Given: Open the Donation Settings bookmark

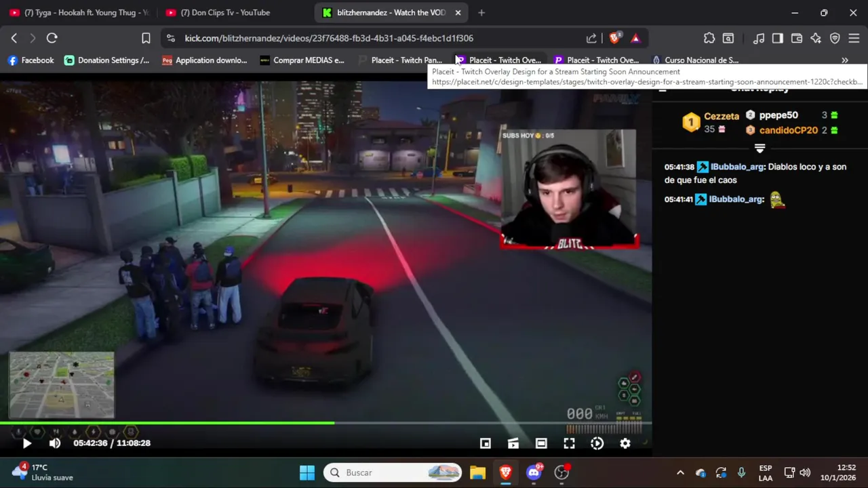Looking at the screenshot, I should [106, 60].
